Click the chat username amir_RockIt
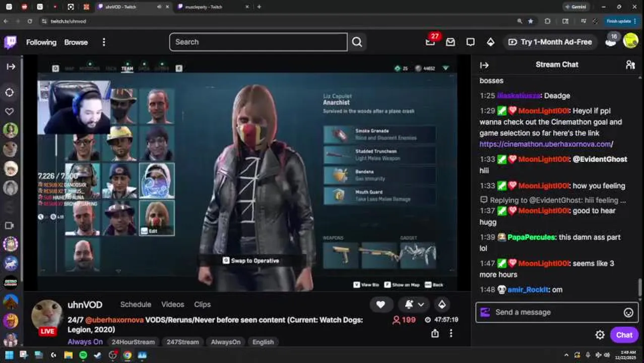This screenshot has width=644, height=363. (x=529, y=290)
